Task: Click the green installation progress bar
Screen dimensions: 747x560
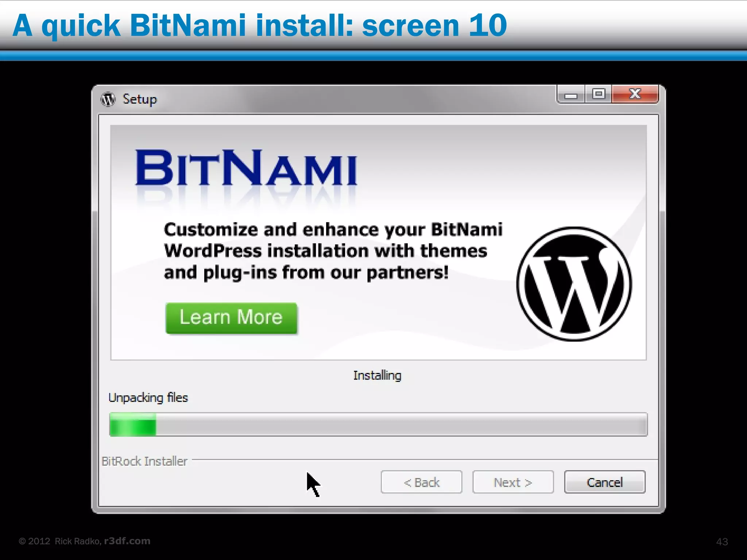Action: 378,424
